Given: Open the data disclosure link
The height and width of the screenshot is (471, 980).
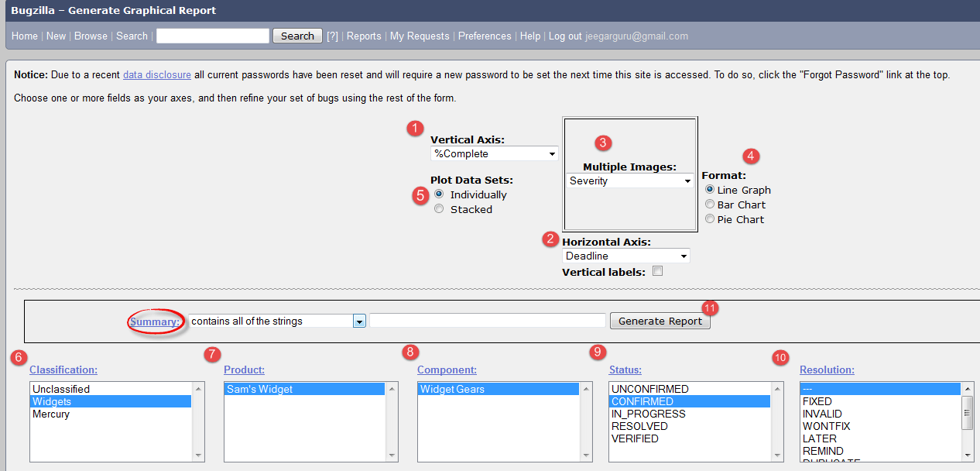Looking at the screenshot, I should (157, 75).
